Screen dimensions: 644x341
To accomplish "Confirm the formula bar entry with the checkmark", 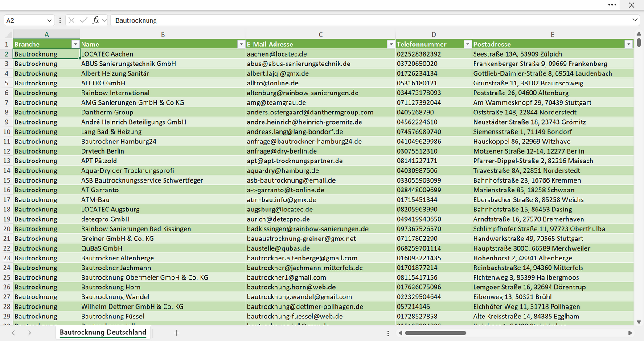I will [x=83, y=20].
